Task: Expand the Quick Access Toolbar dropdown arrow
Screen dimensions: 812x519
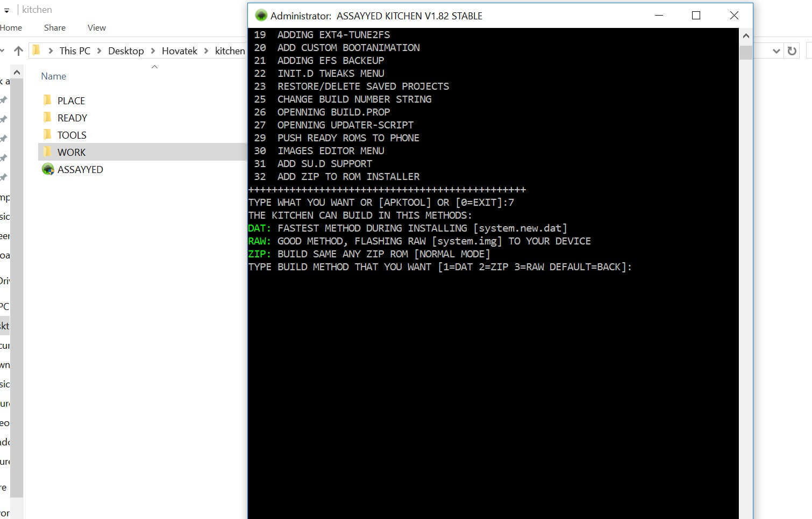Action: (x=6, y=10)
